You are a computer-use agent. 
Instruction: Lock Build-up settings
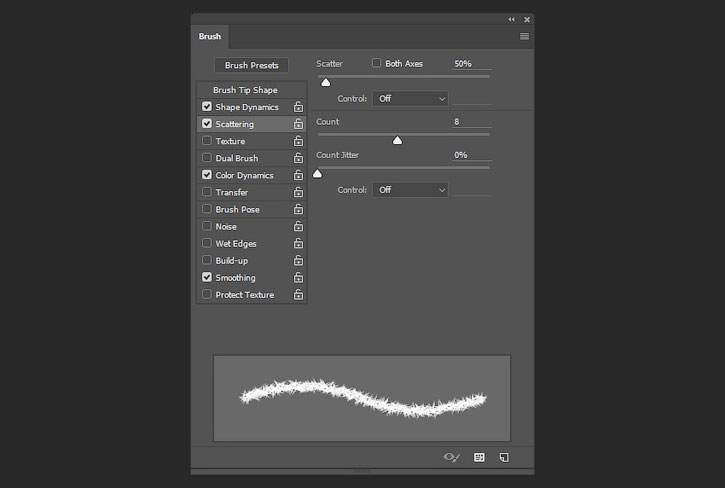[298, 261]
